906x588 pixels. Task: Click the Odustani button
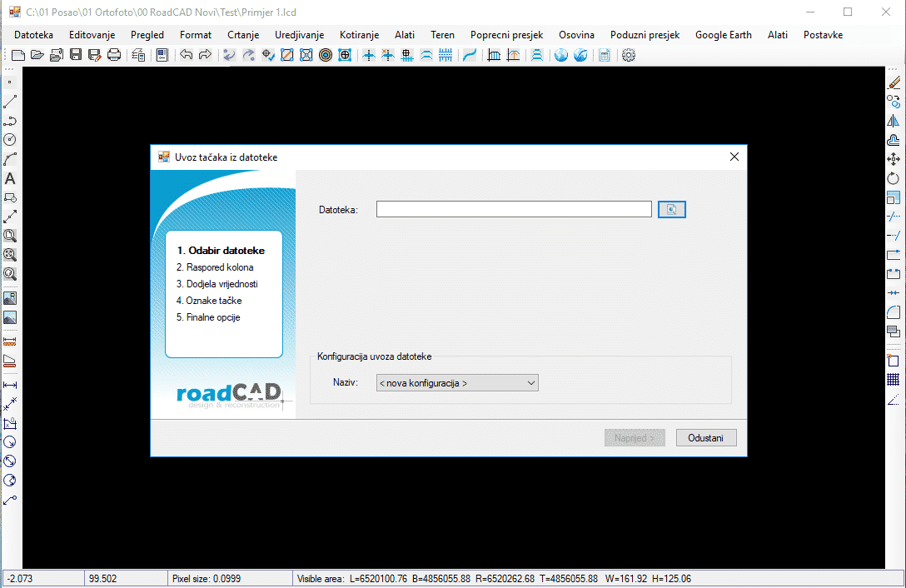pos(706,438)
